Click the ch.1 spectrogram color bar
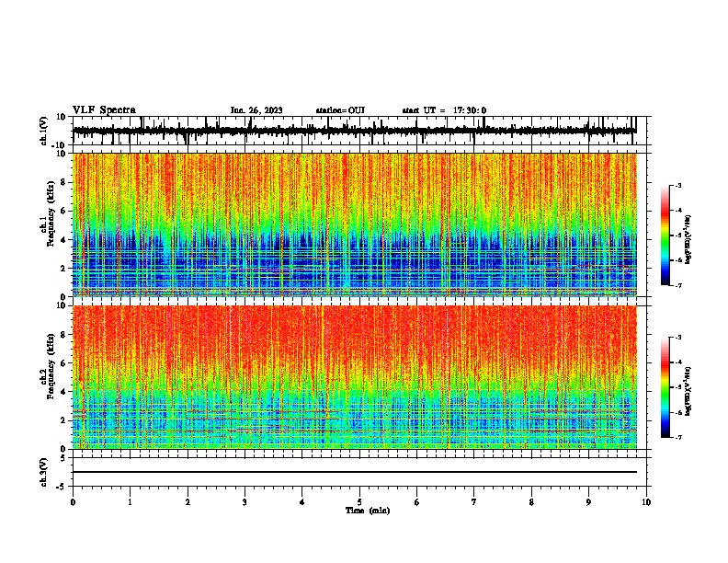The width and height of the screenshot is (728, 563). tap(665, 236)
